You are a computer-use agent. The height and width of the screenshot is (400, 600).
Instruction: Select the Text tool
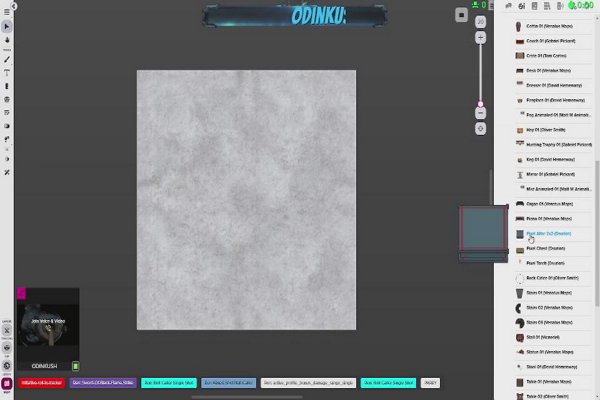tap(7, 73)
